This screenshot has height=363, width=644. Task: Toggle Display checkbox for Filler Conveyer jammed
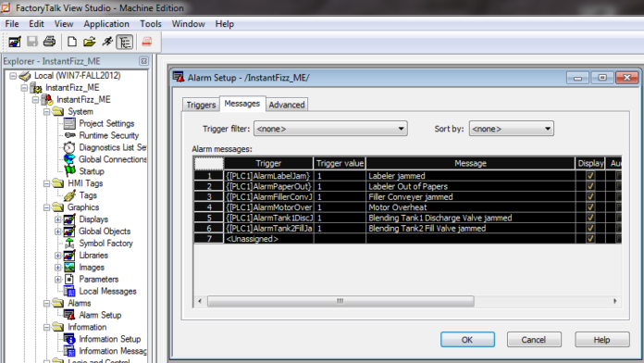[590, 196]
